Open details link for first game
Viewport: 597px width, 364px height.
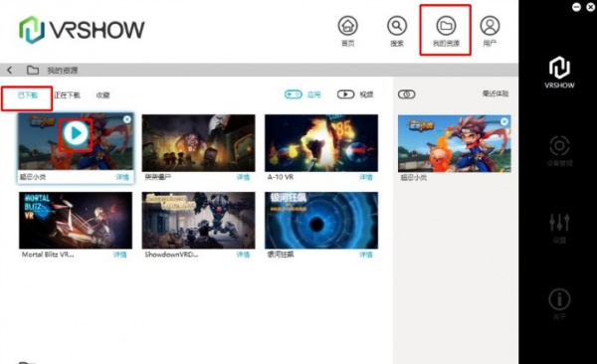pyautogui.click(x=122, y=177)
